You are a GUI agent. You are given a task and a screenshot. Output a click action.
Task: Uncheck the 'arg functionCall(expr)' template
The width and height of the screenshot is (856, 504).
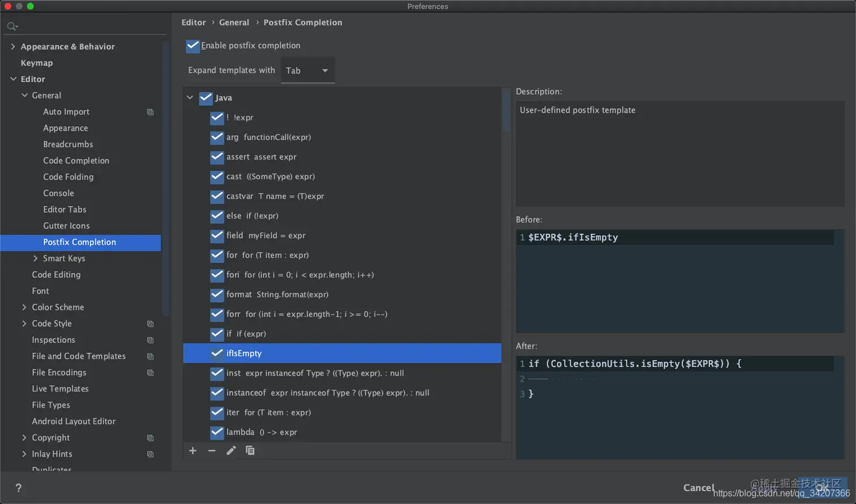coord(217,137)
